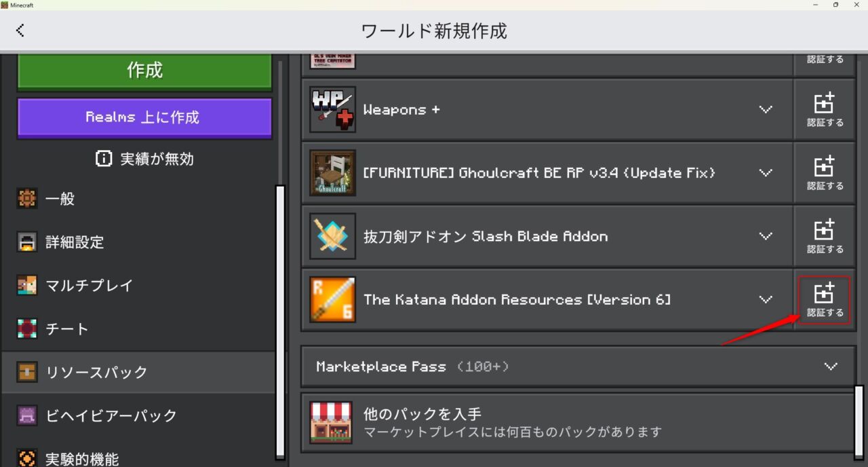Expand the Weapons + pack details chevron
This screenshot has width=868, height=467.
pyautogui.click(x=766, y=109)
